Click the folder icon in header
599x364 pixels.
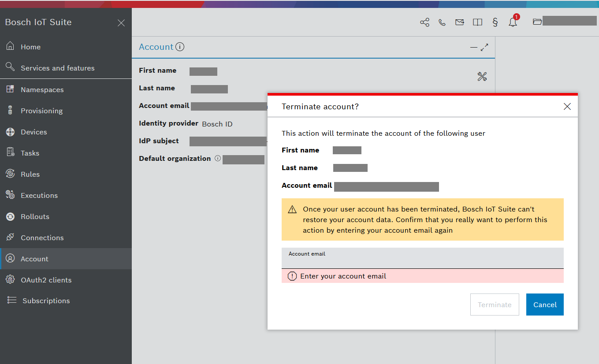pyautogui.click(x=537, y=21)
